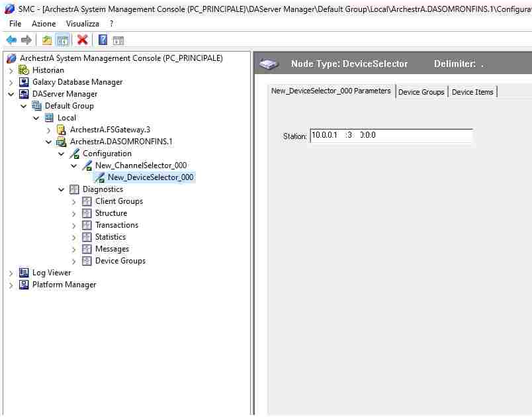Viewport: 532px width, 417px height.
Task: Collapse the Local node
Action: click(36, 118)
